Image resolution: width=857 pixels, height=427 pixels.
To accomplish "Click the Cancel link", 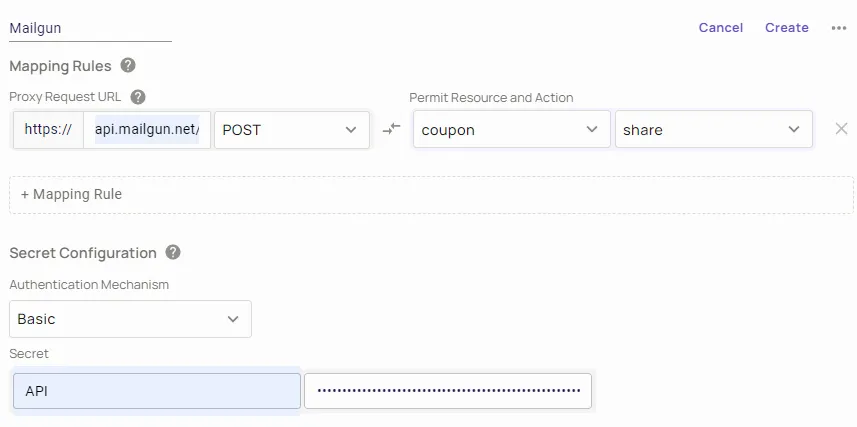I will pyautogui.click(x=720, y=28).
